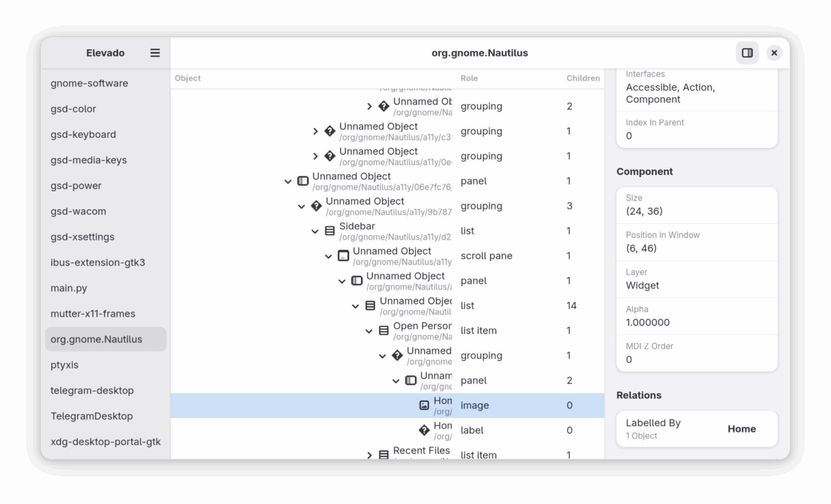831x504 pixels.
Task: Select the highlighted Home image row
Action: [x=507, y=405]
